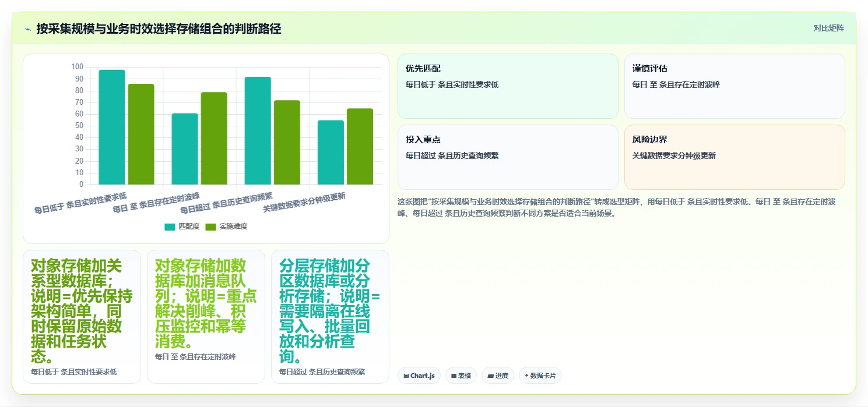Click the green 实施难度 bar for 关键数据要求分钟级更新
The width and height of the screenshot is (868, 407).
(x=360, y=147)
